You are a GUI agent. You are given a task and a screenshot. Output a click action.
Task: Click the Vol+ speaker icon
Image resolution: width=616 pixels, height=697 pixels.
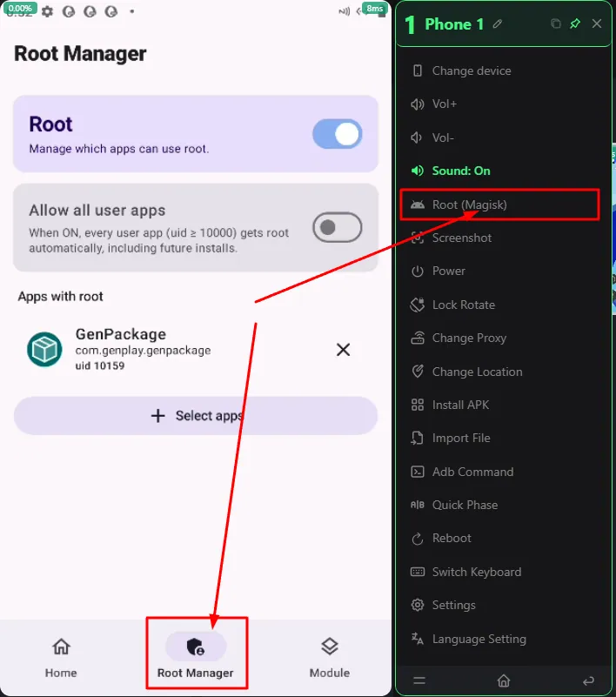pyautogui.click(x=418, y=104)
